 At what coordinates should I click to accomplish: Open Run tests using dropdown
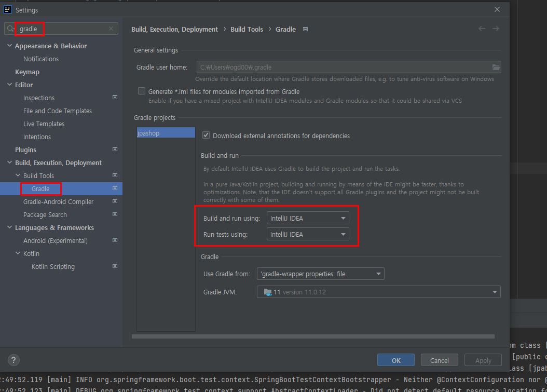coord(308,234)
